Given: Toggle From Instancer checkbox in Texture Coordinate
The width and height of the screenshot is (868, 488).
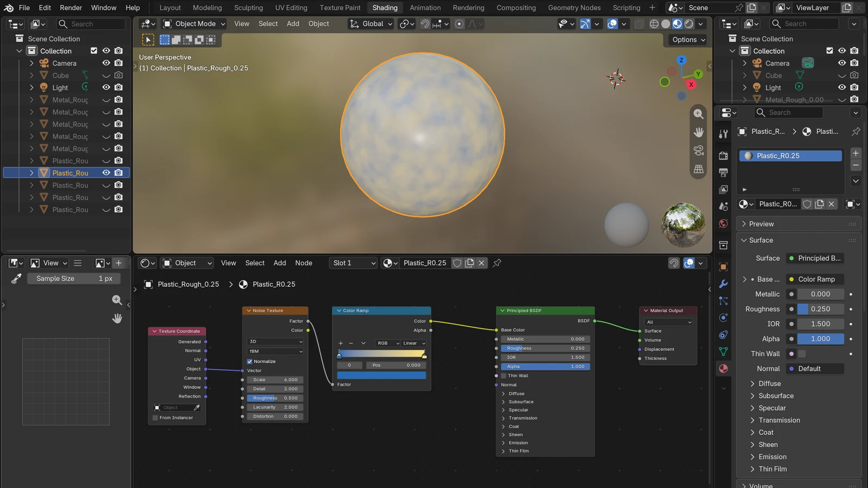Looking at the screenshot, I should [x=155, y=418].
